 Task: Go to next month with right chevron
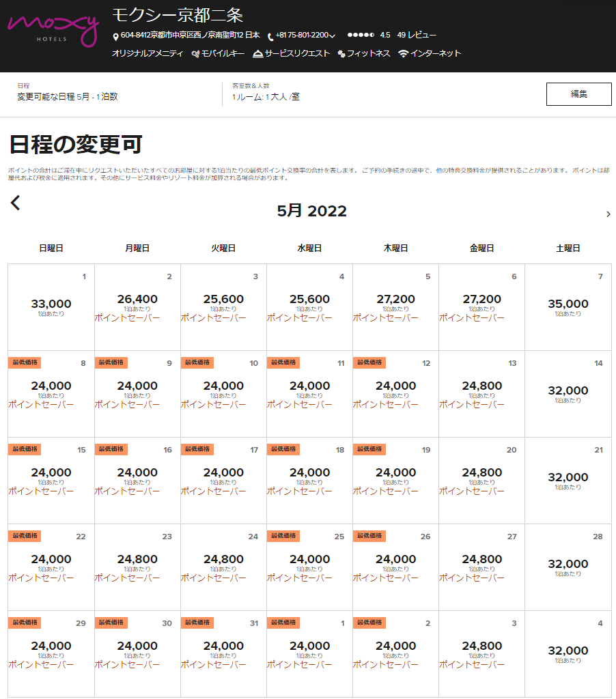click(608, 214)
